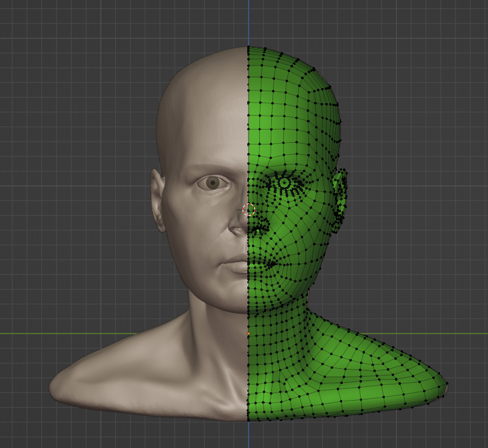Click the orange object origin dot on neck

249,333
